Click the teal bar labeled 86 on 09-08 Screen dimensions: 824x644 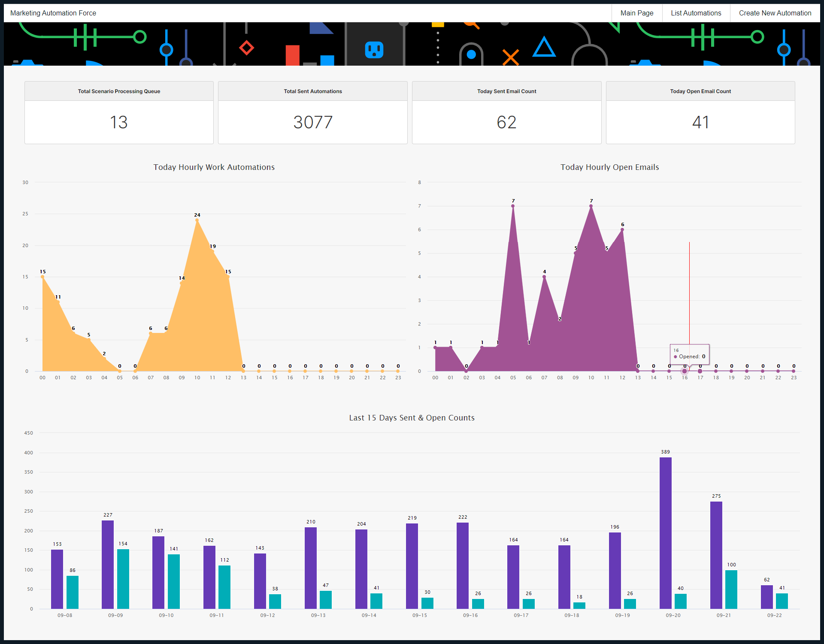73,592
